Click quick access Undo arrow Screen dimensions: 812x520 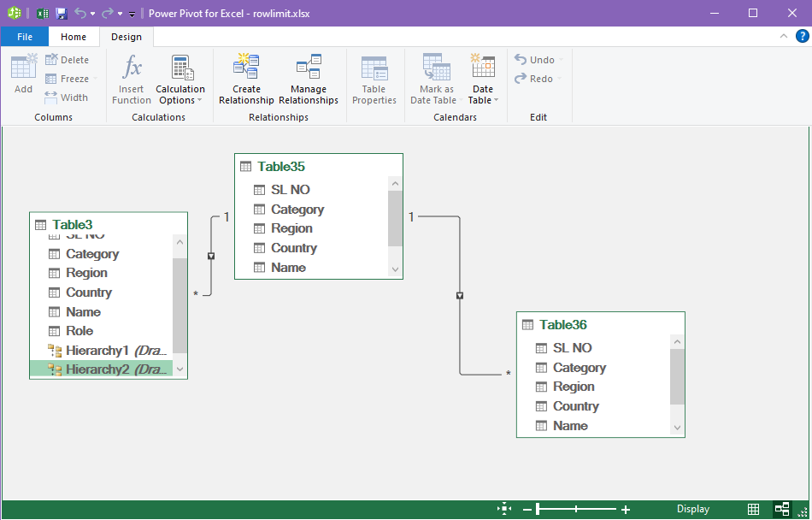coord(80,13)
